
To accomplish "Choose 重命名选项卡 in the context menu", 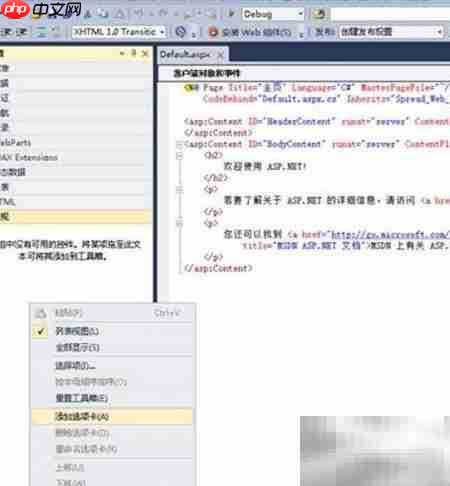I will pos(112,449).
